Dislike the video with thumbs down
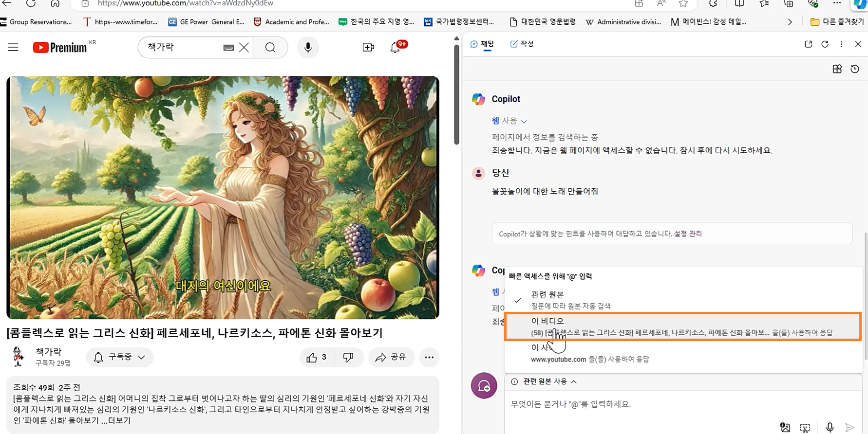 click(x=348, y=357)
